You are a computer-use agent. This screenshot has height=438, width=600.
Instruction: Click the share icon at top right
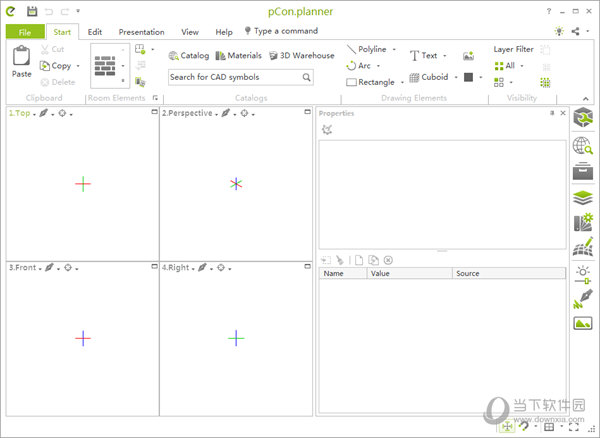click(576, 31)
